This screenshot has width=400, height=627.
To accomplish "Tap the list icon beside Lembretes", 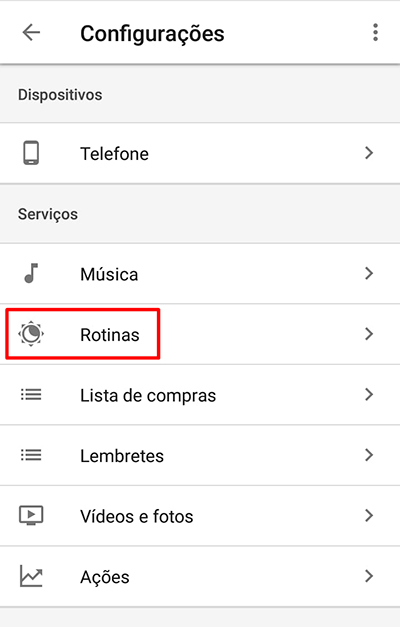I will (x=31, y=455).
